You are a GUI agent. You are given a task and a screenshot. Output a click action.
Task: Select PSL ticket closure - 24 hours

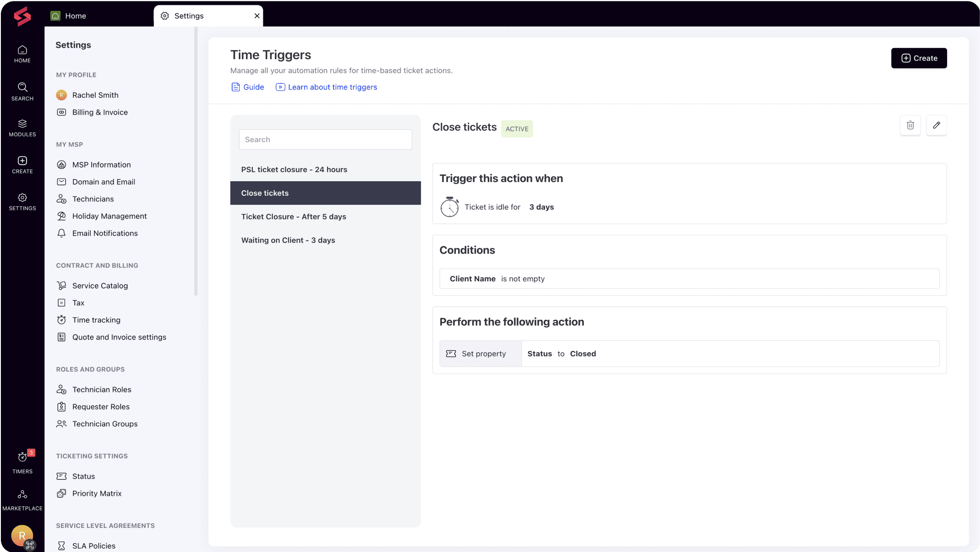point(294,169)
